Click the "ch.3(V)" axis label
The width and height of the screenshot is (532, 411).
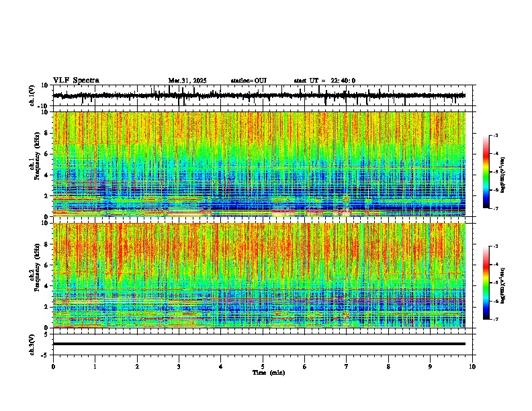32,345
